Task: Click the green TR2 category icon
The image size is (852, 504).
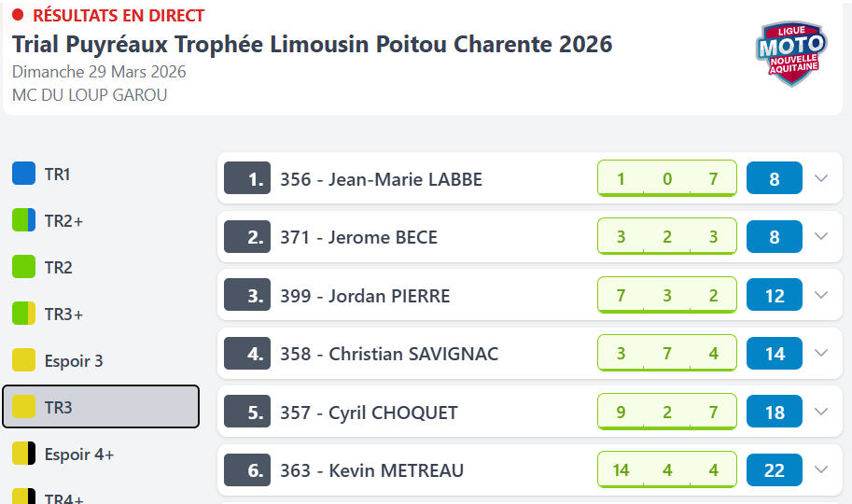Action: [x=23, y=267]
